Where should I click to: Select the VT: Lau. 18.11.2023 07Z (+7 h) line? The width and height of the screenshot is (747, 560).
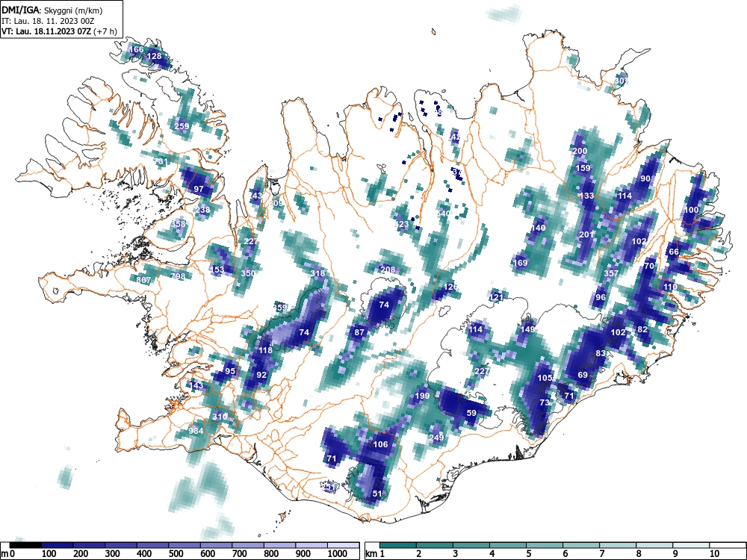tap(59, 31)
